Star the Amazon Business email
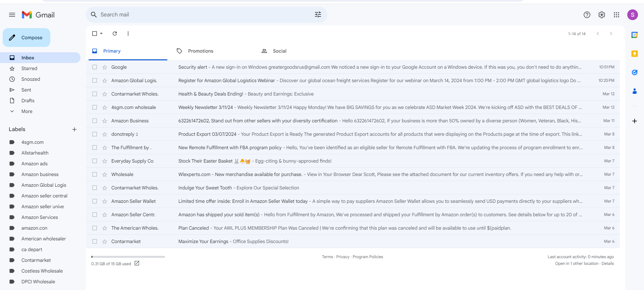Viewport: 644px width, 290px height. 105,121
